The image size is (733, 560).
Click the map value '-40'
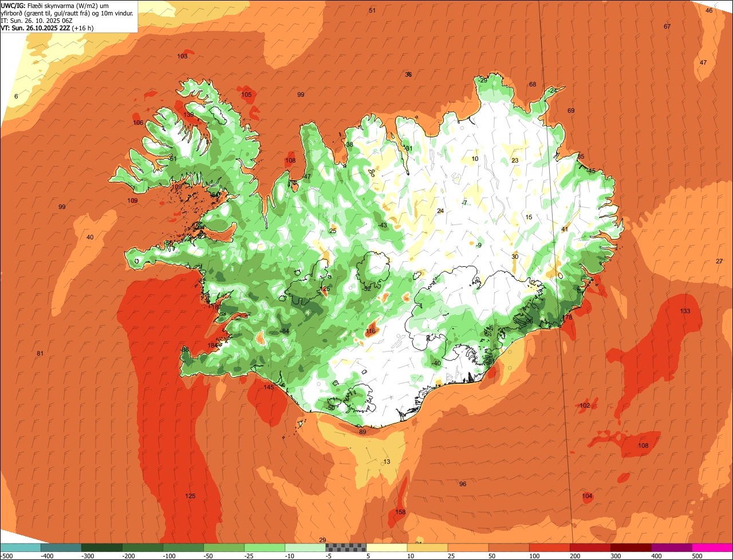[436, 363]
